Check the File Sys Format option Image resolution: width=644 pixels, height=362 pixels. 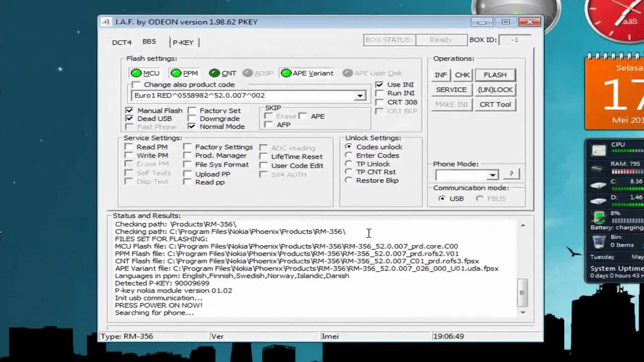tap(187, 164)
